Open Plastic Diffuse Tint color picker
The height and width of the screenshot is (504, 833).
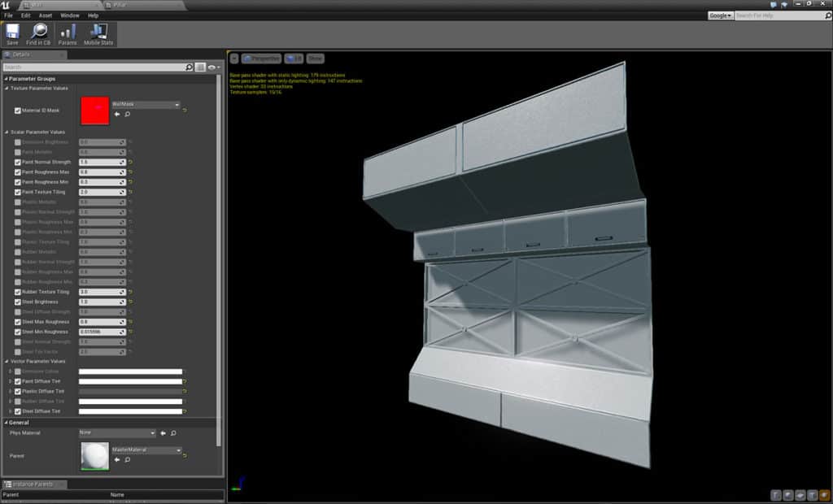tap(131, 391)
